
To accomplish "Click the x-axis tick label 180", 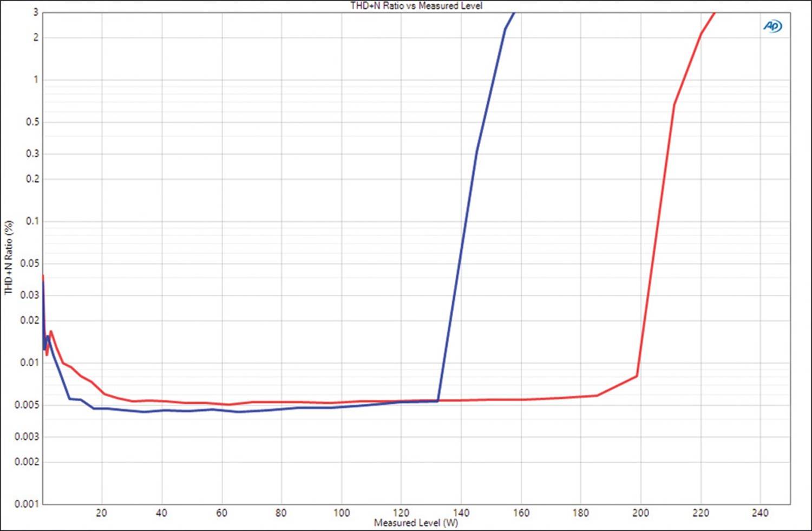I will click(580, 513).
